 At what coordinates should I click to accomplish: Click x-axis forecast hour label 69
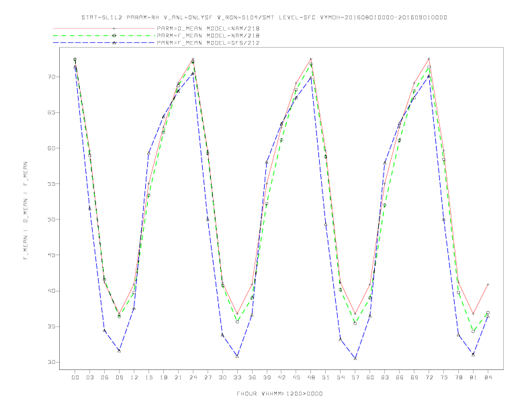[x=414, y=377]
